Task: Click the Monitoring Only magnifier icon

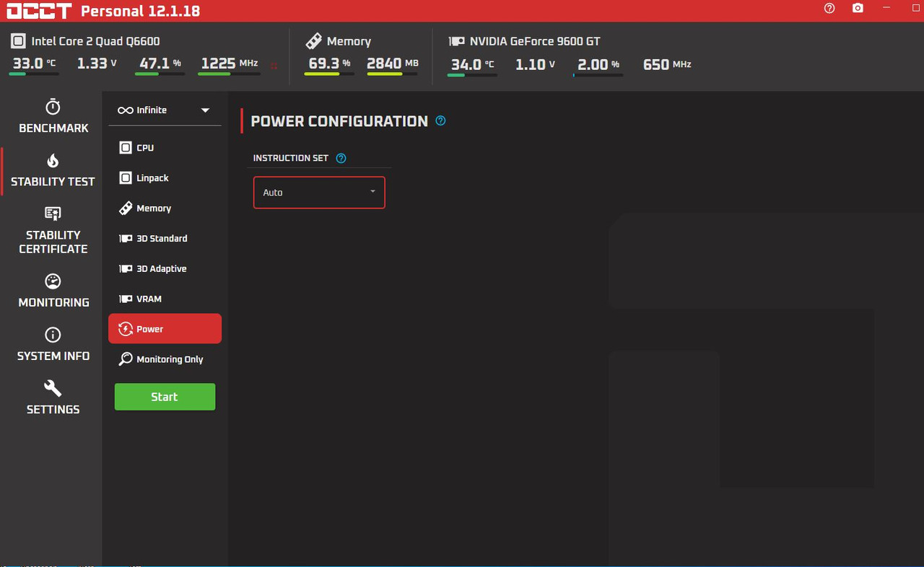Action: tap(125, 359)
